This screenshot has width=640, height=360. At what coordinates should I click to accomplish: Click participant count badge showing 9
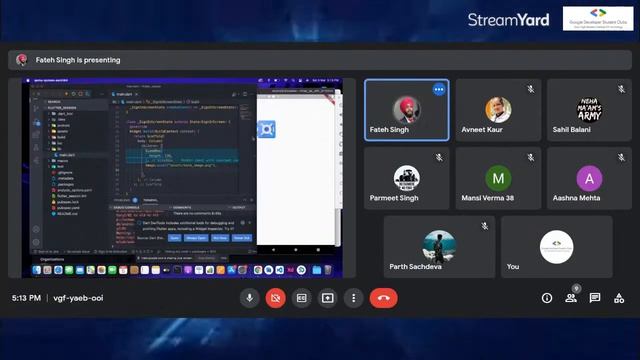tap(576, 289)
